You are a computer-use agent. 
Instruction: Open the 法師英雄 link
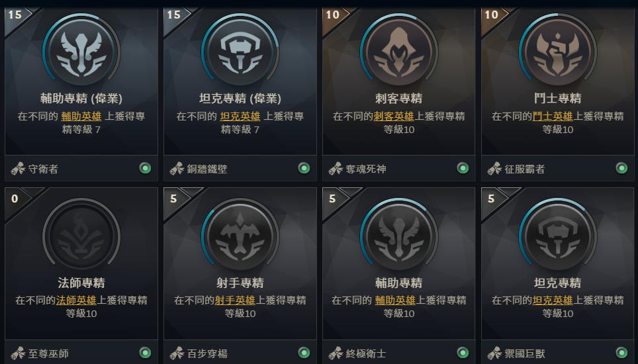(x=76, y=300)
